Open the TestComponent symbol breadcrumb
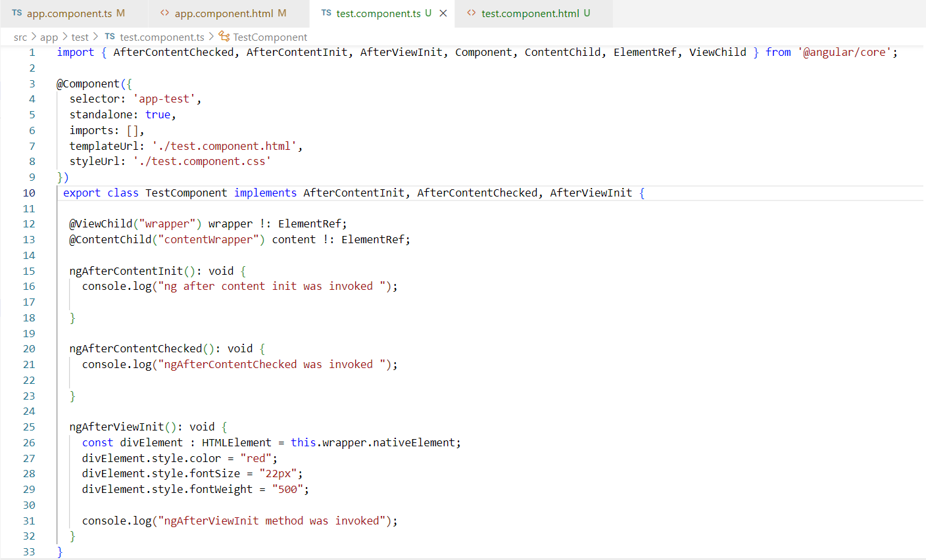Image resolution: width=926 pixels, height=560 pixels. pos(270,37)
